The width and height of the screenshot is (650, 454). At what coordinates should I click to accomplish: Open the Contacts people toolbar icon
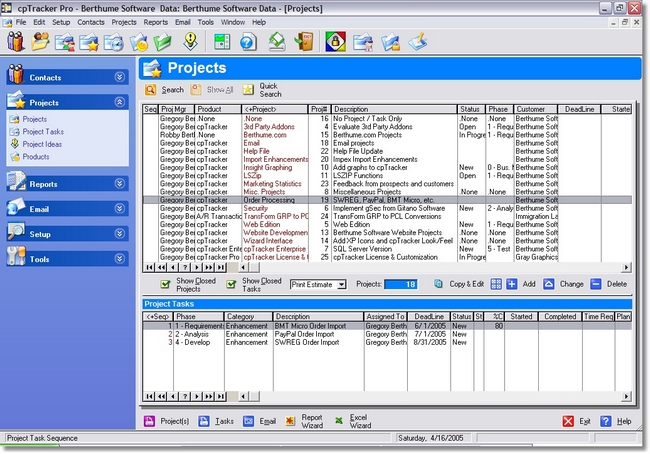coord(16,41)
